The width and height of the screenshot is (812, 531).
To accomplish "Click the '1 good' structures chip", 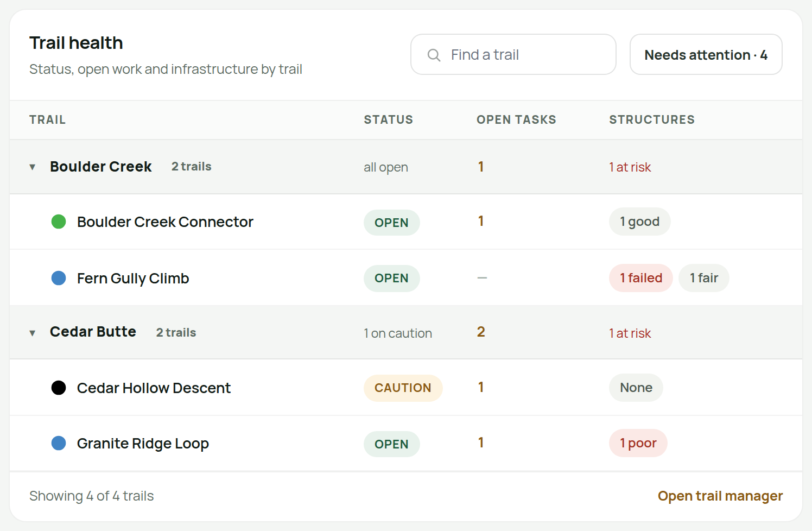I will coord(639,222).
